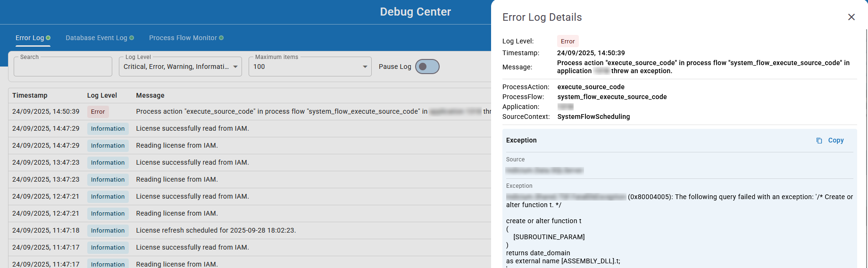This screenshot has width=868, height=268.
Task: Click the green status dot beside Error Log
Action: 48,38
